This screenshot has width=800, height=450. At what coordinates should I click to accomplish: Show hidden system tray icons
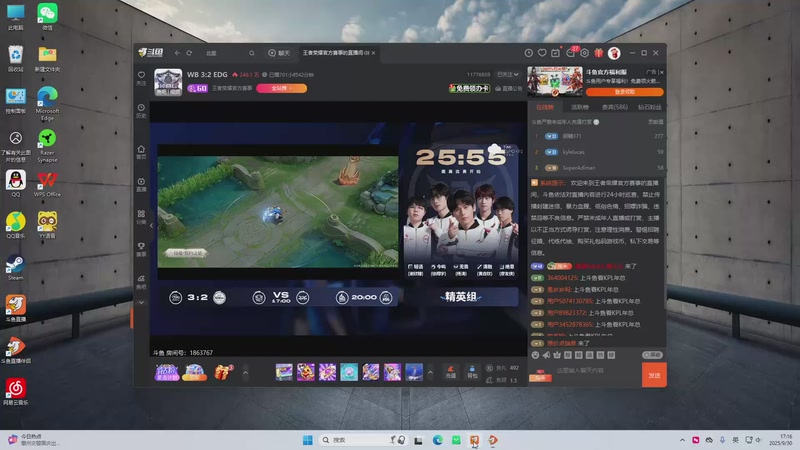click(x=682, y=440)
